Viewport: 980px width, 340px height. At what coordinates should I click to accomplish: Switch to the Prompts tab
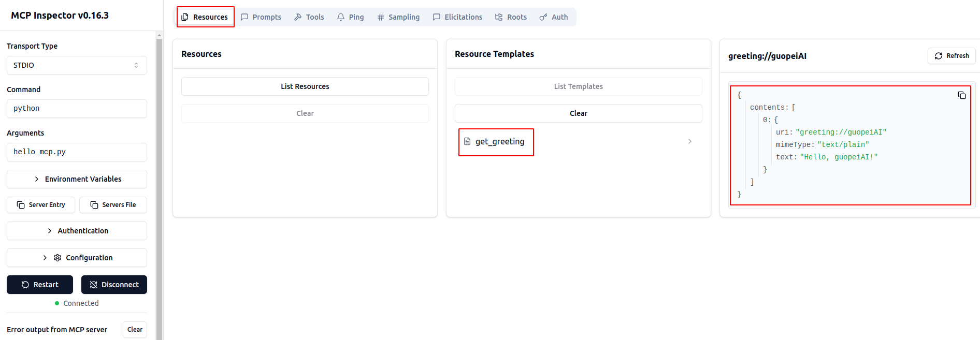(261, 17)
